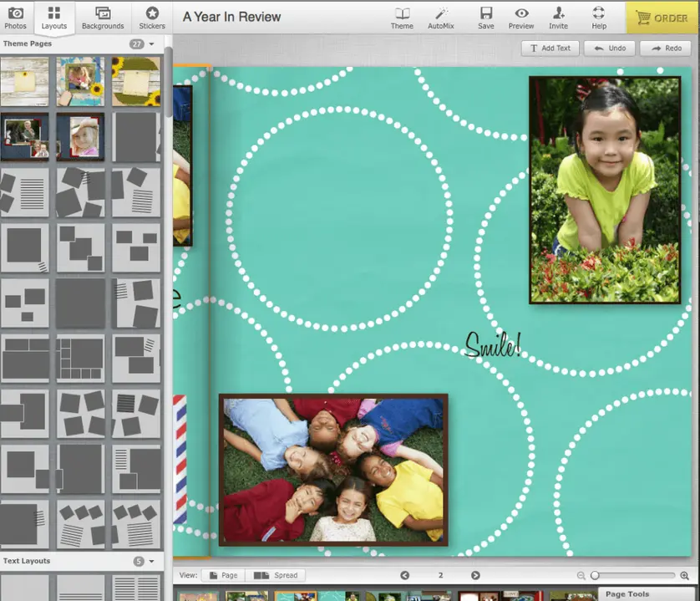Image resolution: width=700 pixels, height=601 pixels.
Task: Open the Photos tab
Action: (16, 18)
